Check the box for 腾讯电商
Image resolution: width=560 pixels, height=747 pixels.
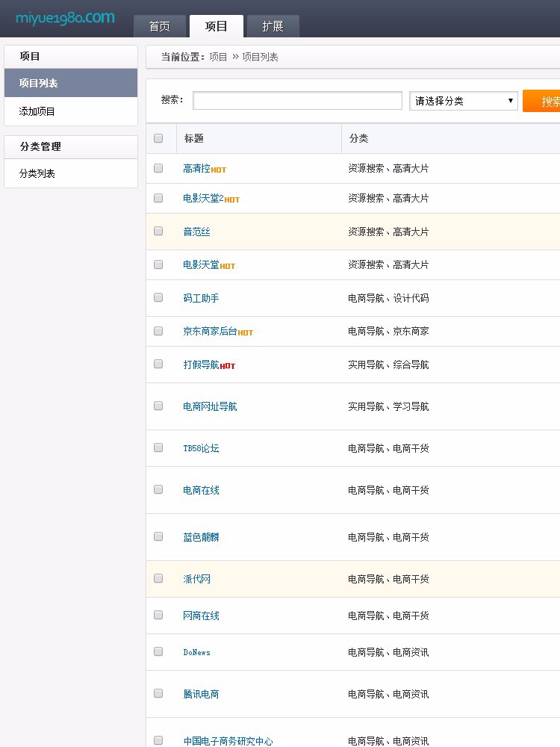click(158, 694)
